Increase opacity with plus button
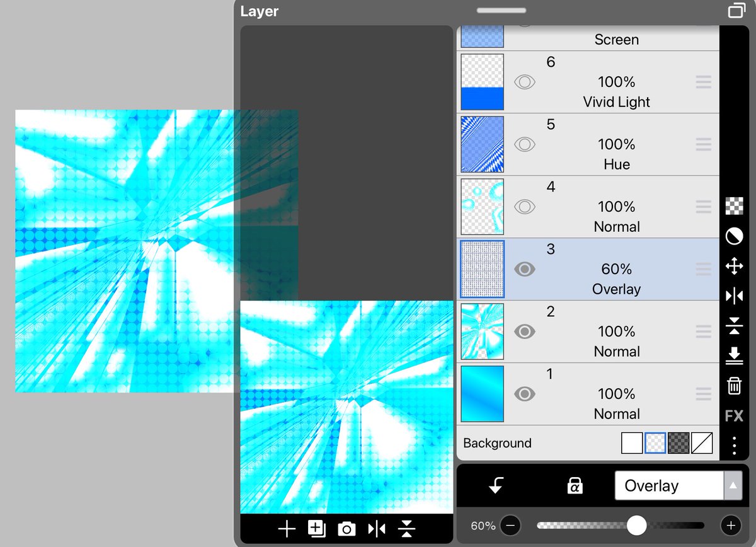This screenshot has width=756, height=547. click(731, 526)
